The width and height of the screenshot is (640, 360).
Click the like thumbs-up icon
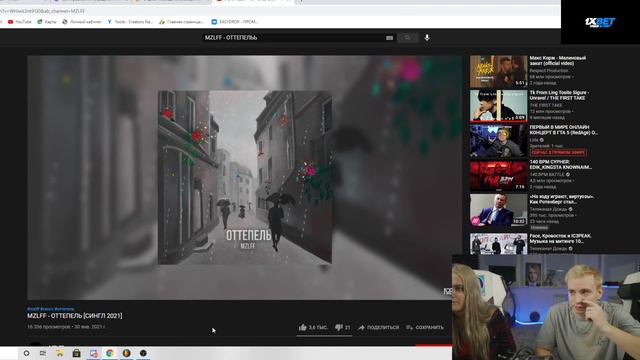[302, 327]
